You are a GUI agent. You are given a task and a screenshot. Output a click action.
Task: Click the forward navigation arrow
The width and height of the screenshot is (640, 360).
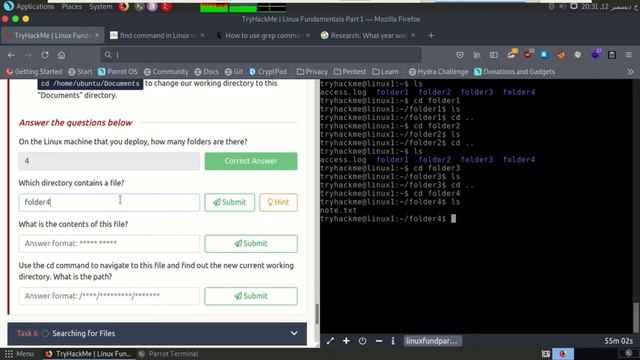pos(28,55)
